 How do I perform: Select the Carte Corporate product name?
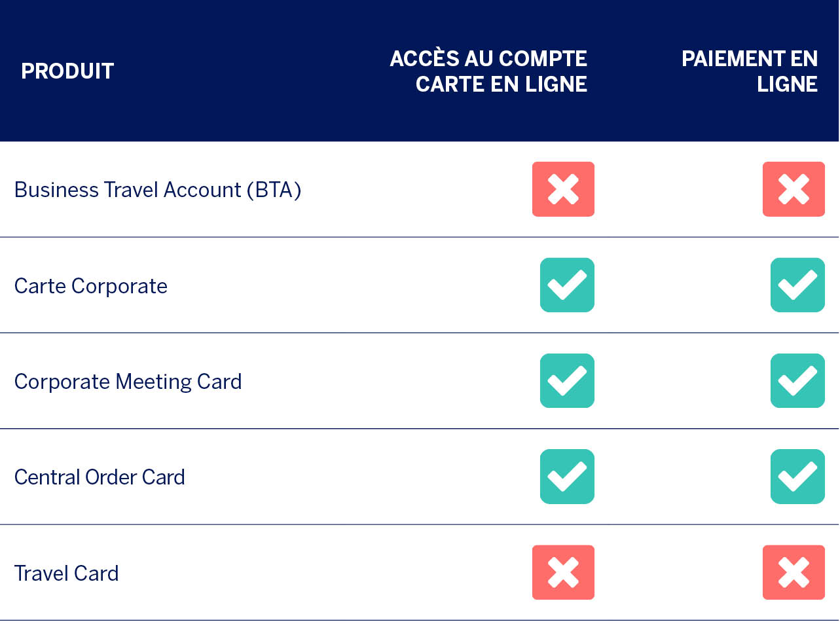(x=91, y=286)
